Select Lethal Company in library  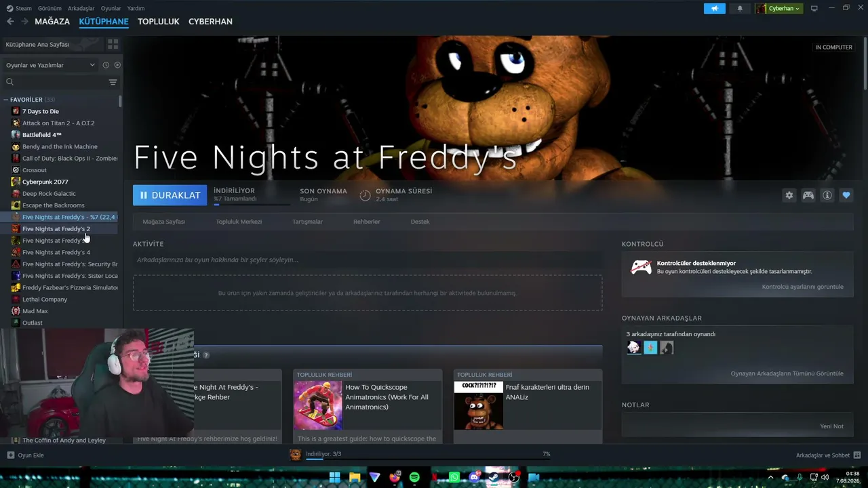tap(45, 300)
